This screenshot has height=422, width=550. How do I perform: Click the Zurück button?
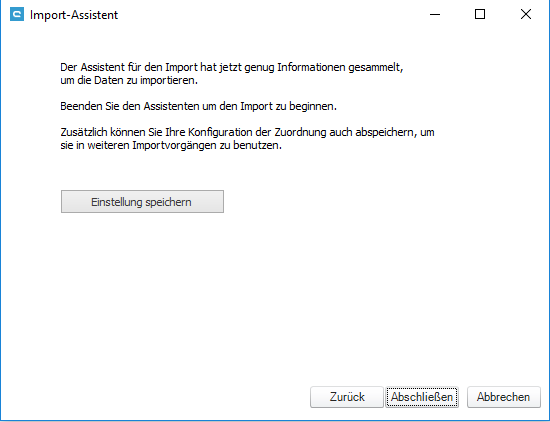click(347, 397)
